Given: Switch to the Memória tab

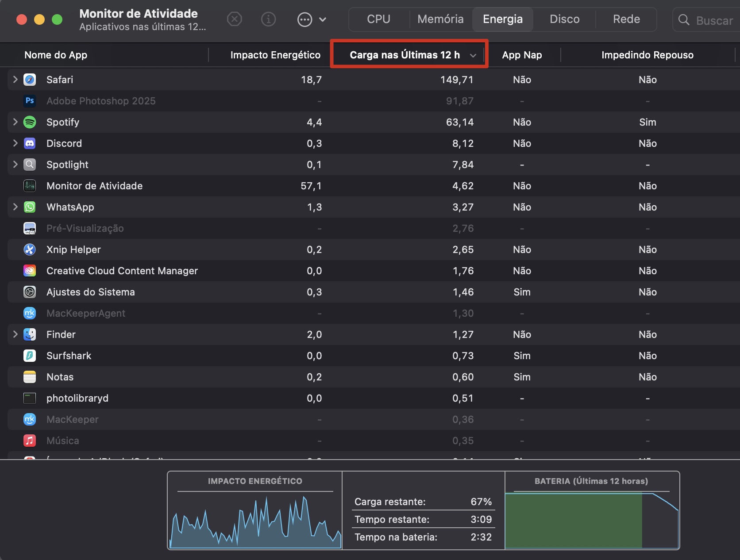Looking at the screenshot, I should click(440, 19).
